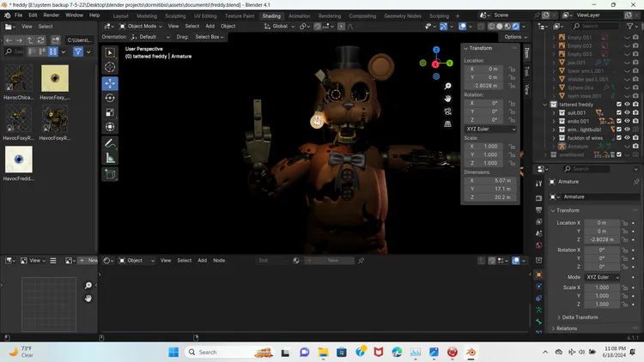The height and width of the screenshot is (362, 644).
Task: Click the Windows Start button
Action: 173,353
